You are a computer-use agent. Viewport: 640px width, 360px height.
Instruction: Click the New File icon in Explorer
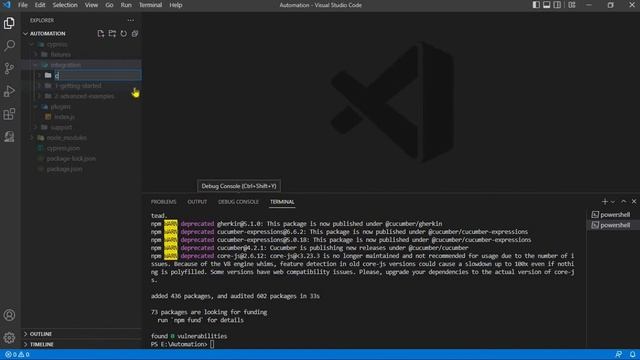101,33
